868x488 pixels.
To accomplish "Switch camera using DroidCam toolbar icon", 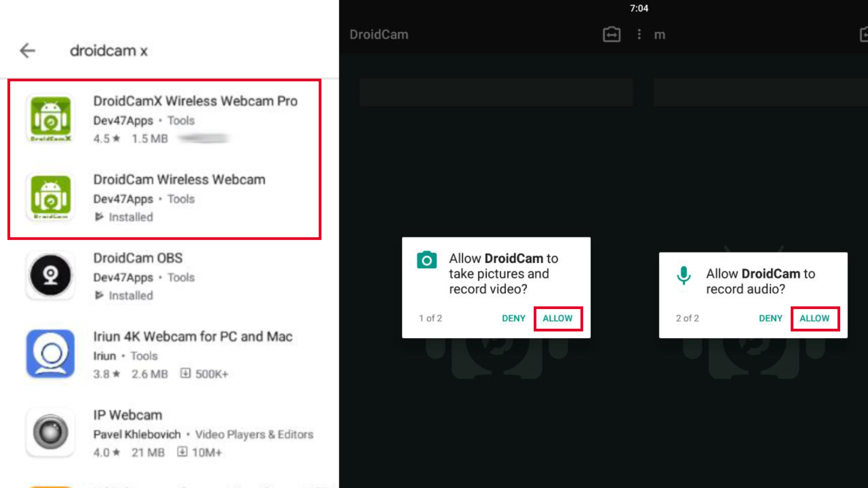I will 611,34.
